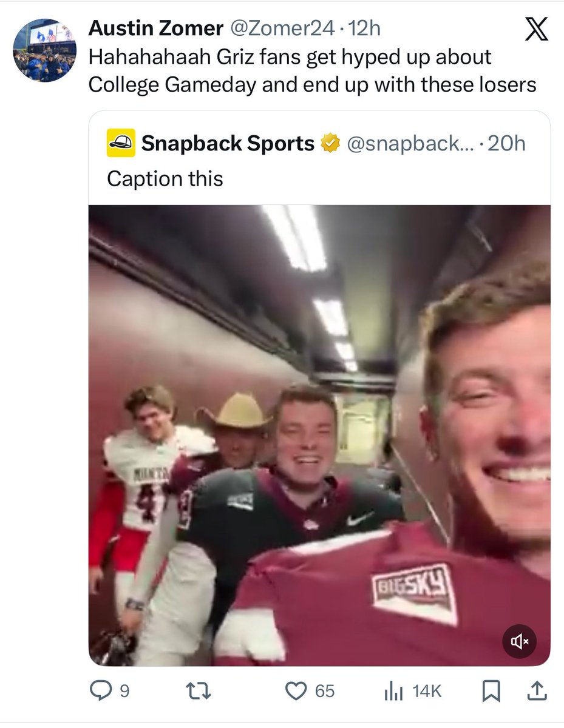Open Austin Zomer's profile picture
The image size is (564, 728).
[44, 50]
